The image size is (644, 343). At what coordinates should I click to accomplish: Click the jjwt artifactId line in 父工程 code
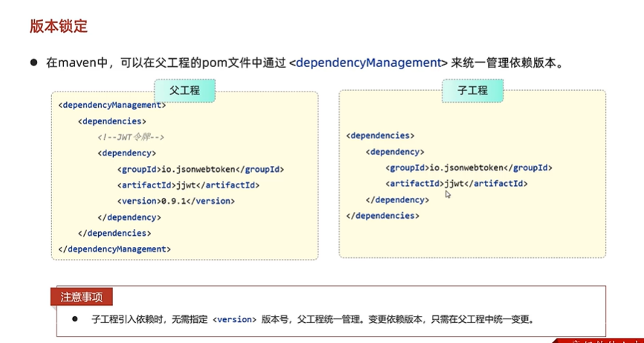tap(189, 185)
